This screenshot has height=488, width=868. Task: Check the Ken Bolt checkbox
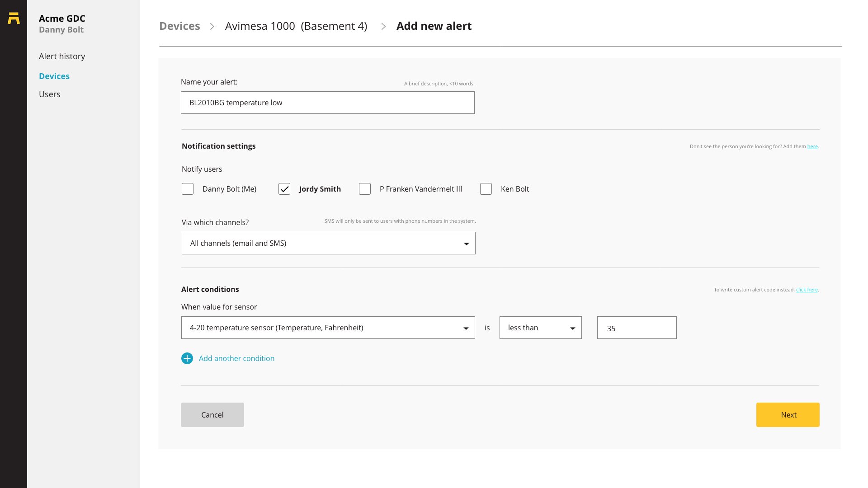point(486,189)
